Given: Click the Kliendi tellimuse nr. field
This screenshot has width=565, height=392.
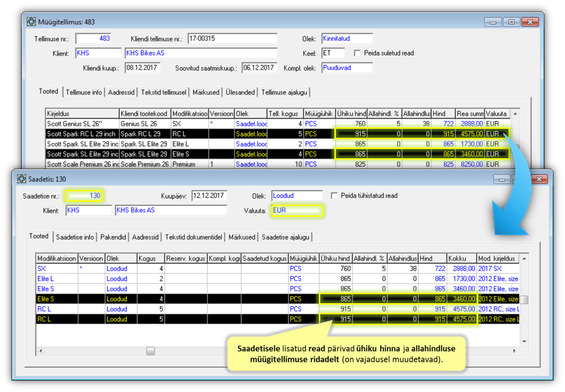Looking at the screenshot, I should coord(232,39).
